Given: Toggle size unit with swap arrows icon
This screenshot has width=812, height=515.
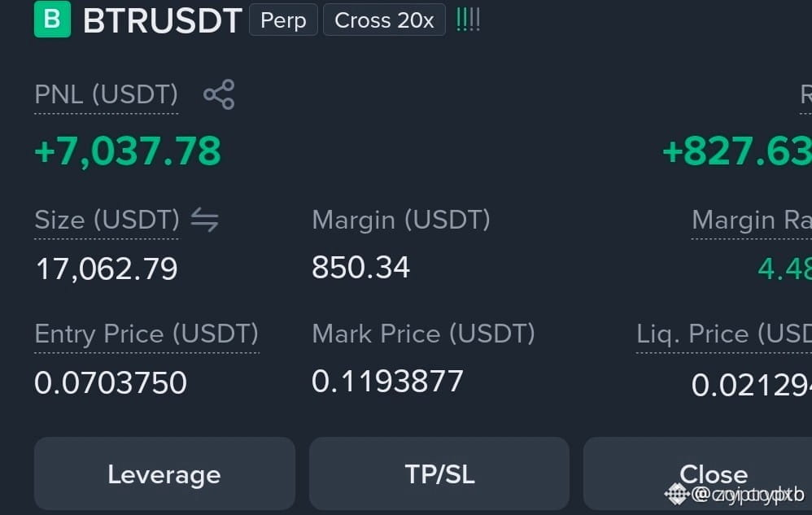Looking at the screenshot, I should pyautogui.click(x=204, y=220).
